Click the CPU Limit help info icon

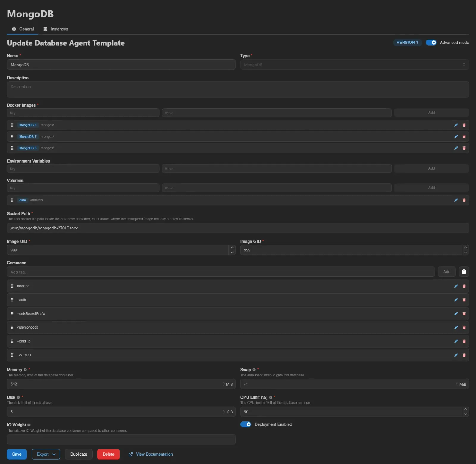pos(270,397)
